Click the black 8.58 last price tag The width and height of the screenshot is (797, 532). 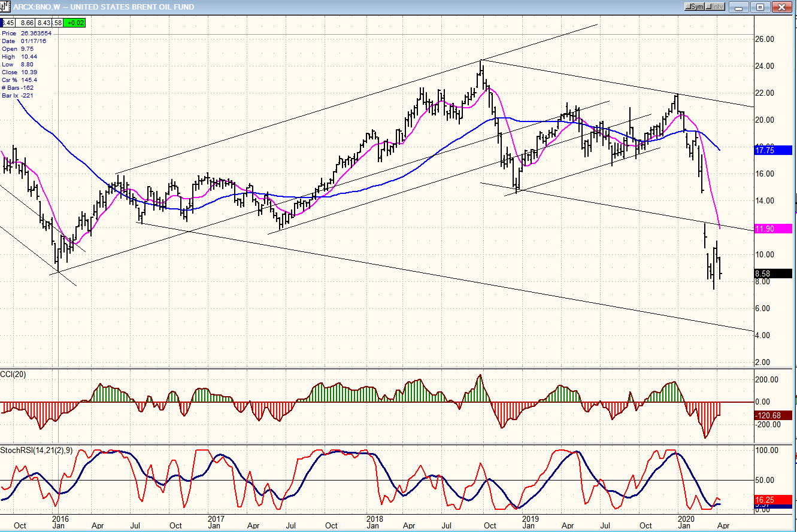[x=773, y=273]
